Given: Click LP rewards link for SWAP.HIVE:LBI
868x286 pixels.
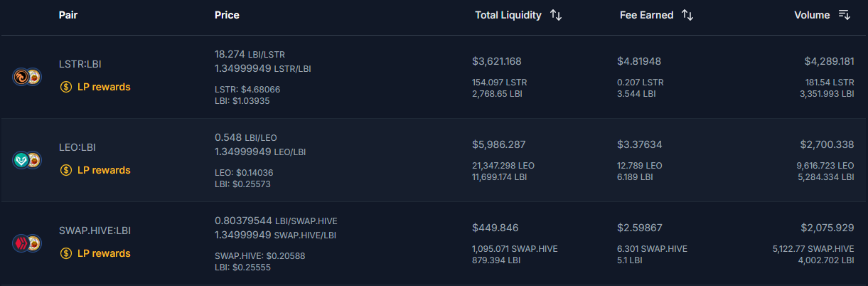Looking at the screenshot, I should [x=104, y=253].
